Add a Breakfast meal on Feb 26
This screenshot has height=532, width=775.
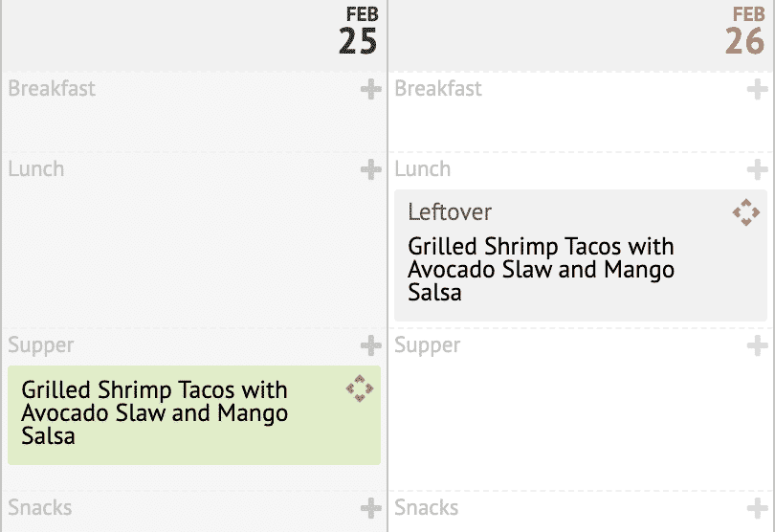pos(757,90)
